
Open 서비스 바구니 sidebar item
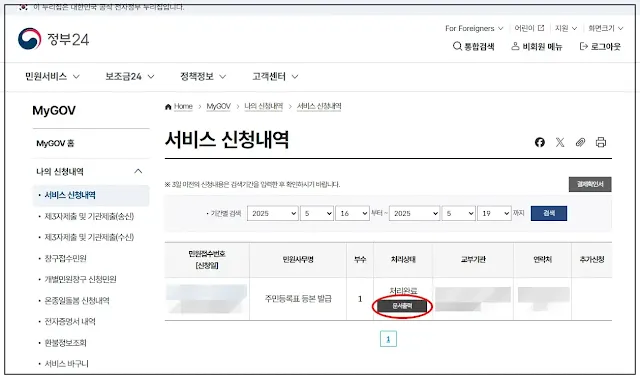tap(67, 363)
